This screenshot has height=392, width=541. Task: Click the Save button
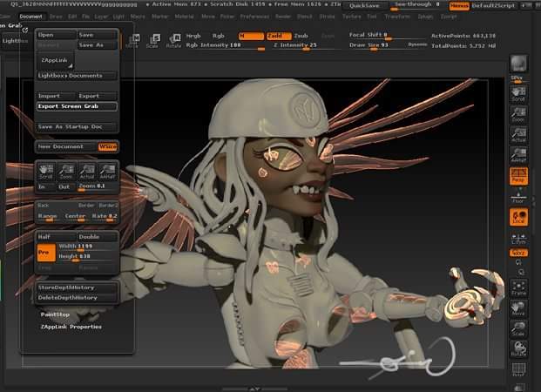pyautogui.click(x=98, y=35)
